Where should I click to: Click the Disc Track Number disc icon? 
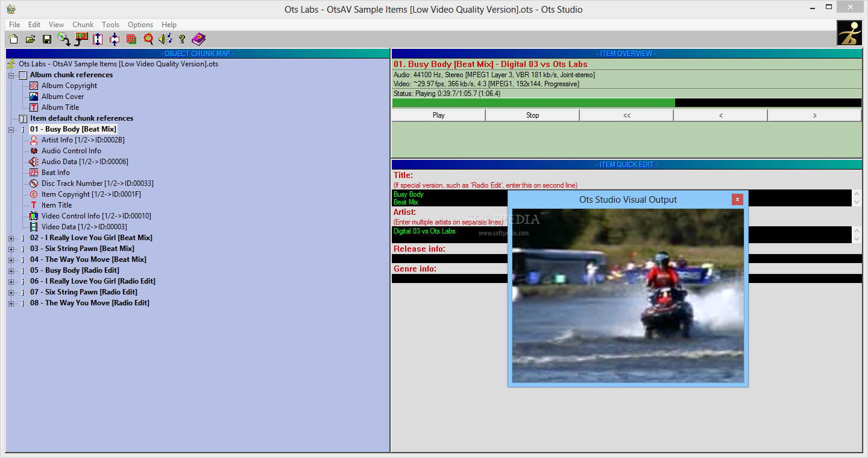click(x=34, y=183)
